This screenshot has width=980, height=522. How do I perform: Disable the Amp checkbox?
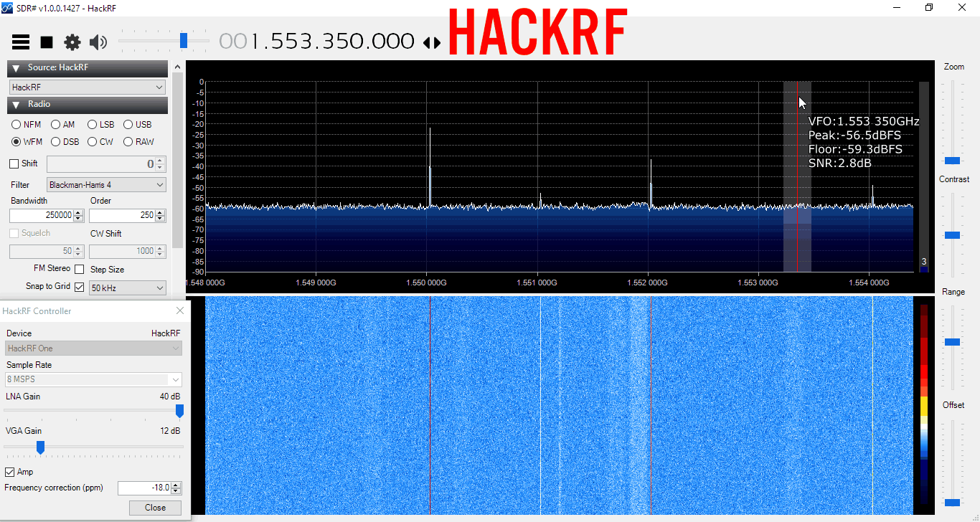[10, 472]
